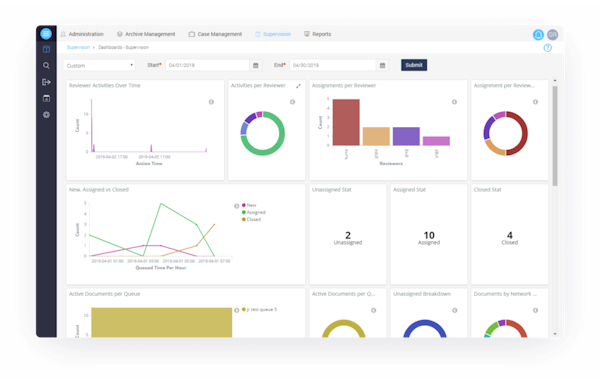Viewport: 600px width, 379px height.
Task: Open search from the sidebar magnifier icon
Action: coord(46,65)
